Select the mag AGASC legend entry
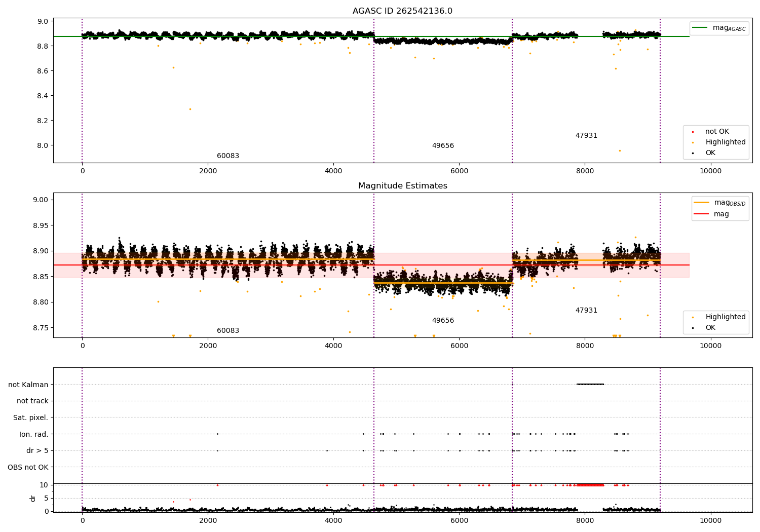This screenshot has height=532, width=760. 719,28
